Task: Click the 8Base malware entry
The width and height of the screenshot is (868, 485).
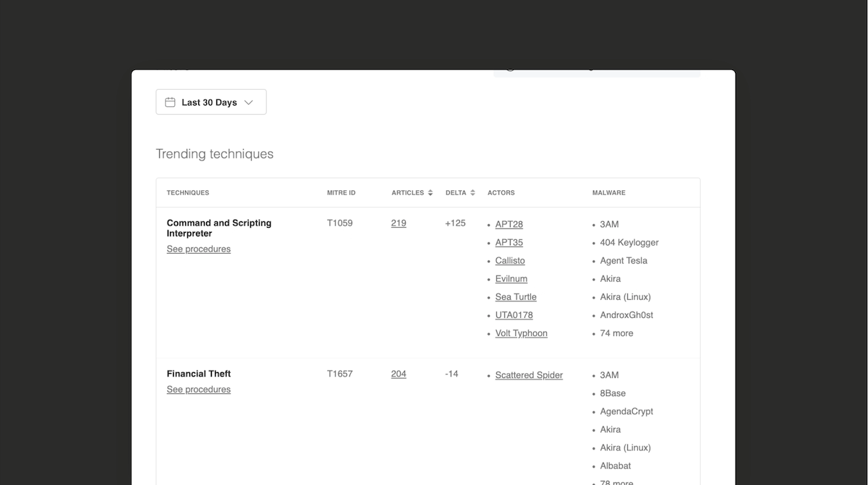Action: click(x=613, y=393)
